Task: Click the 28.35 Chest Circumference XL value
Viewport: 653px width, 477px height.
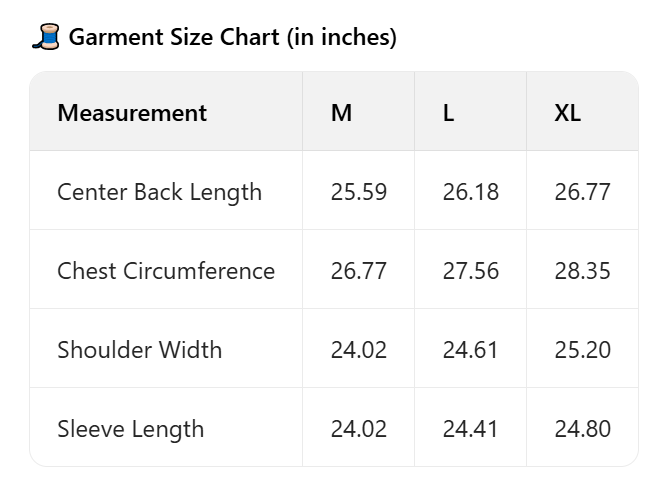Action: click(x=582, y=271)
